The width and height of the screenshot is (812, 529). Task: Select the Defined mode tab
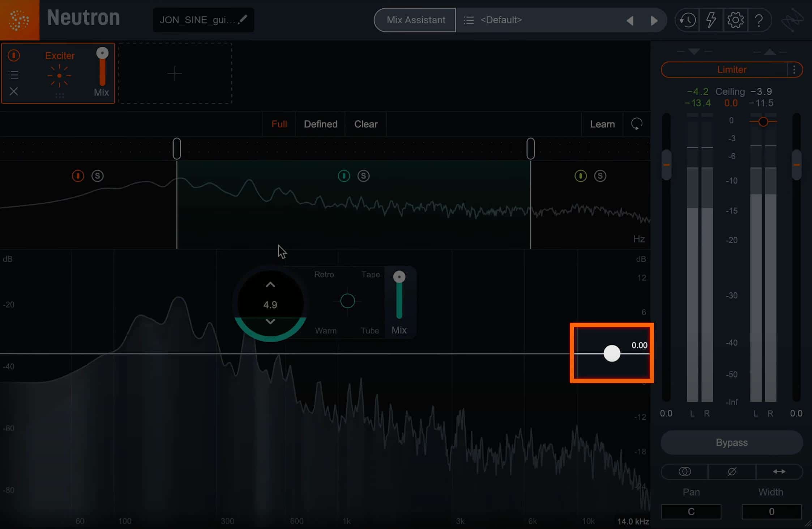point(321,124)
